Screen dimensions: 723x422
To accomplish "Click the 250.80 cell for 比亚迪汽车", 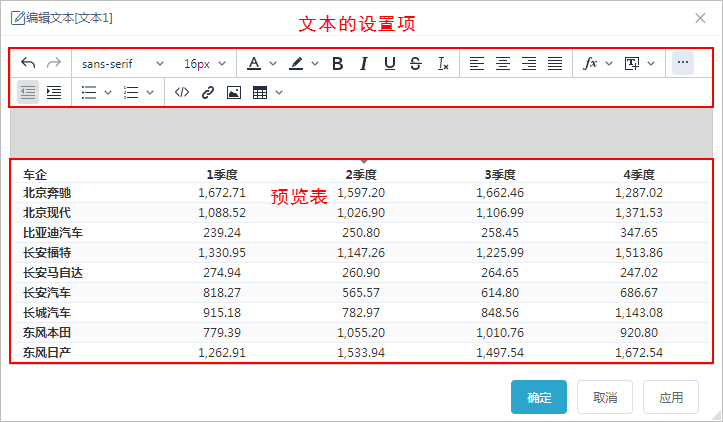I will pos(361,232).
